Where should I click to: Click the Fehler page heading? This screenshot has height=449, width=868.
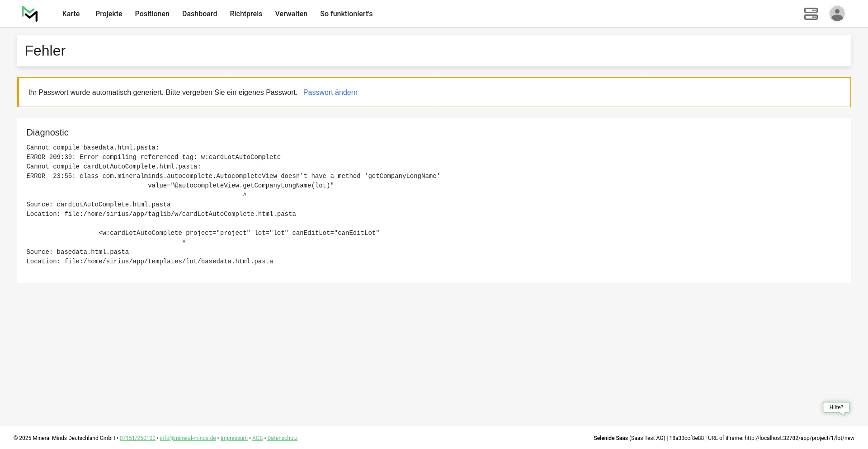[45, 51]
